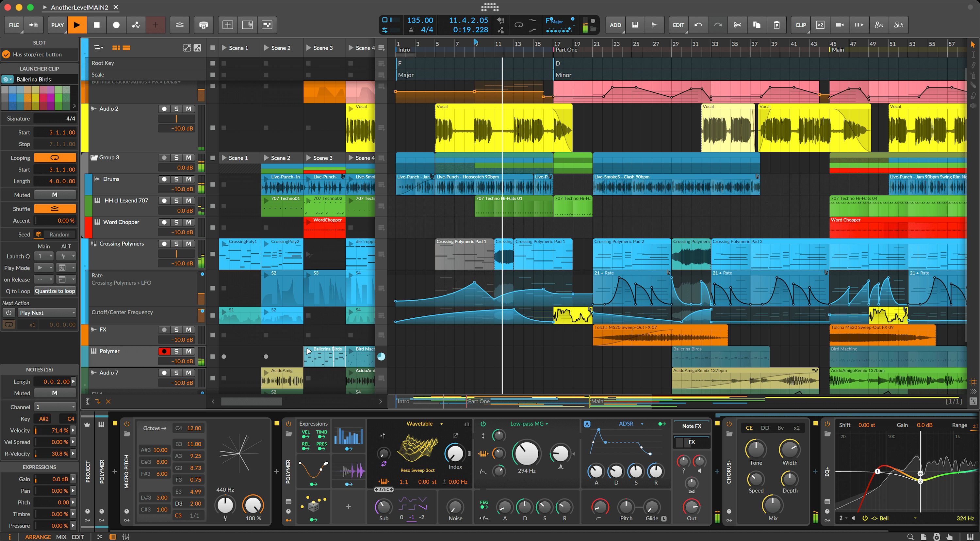Screen dimensions: 980x541
Task: Click the Quantize to loop button
Action: pyautogui.click(x=55, y=291)
